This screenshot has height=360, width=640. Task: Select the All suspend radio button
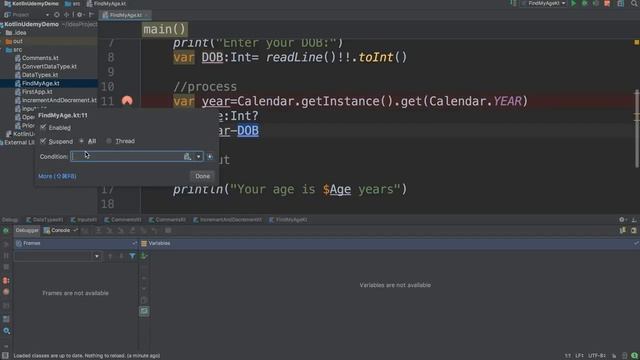(82, 141)
